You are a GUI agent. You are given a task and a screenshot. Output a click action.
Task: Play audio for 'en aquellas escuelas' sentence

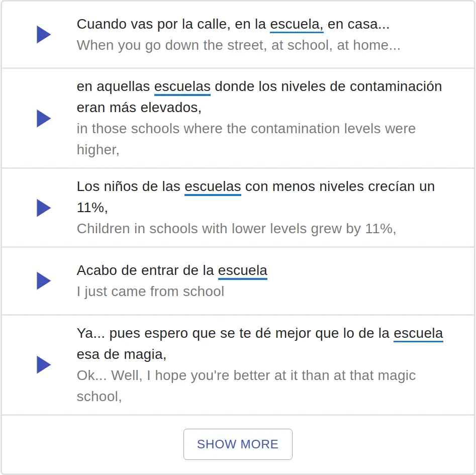pyautogui.click(x=44, y=119)
